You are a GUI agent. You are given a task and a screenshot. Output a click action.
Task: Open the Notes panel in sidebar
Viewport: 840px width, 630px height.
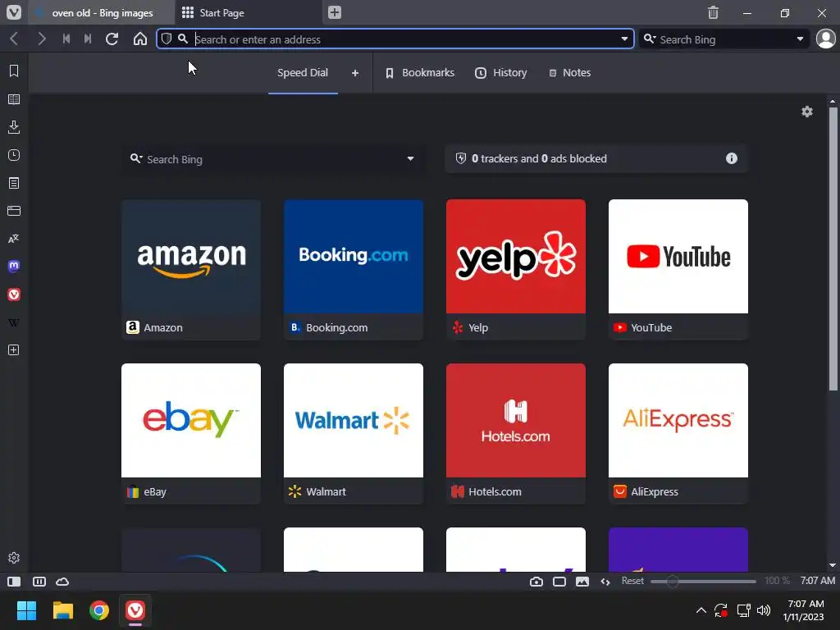[14, 183]
